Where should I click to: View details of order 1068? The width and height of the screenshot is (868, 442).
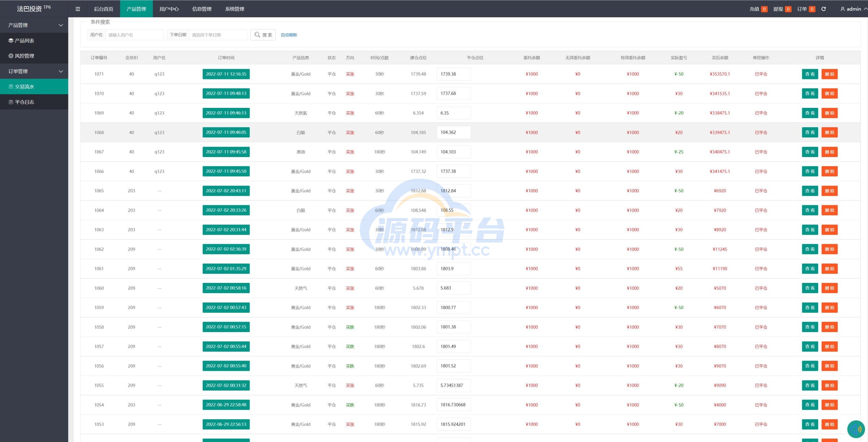(x=810, y=132)
